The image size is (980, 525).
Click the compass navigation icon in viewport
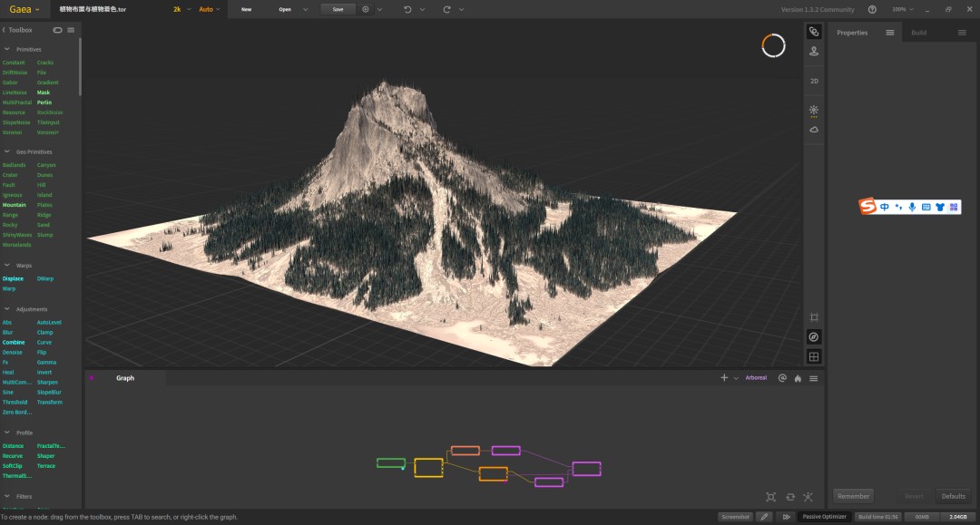814,337
